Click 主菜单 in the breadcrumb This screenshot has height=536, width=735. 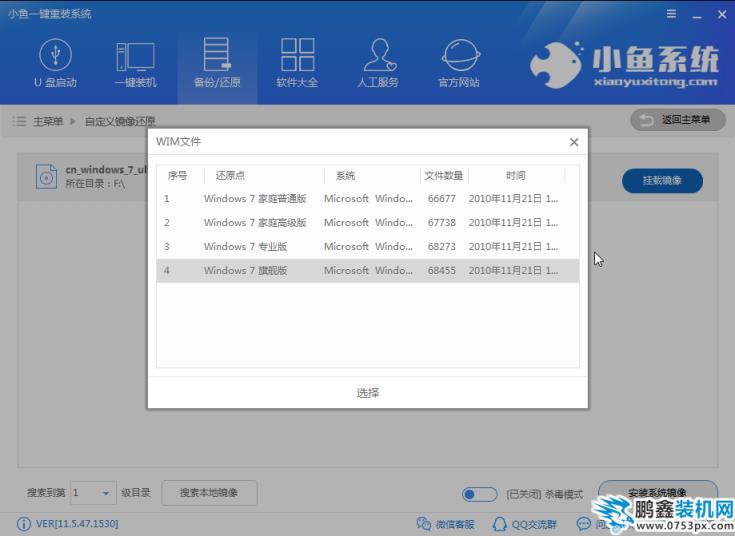coord(48,121)
